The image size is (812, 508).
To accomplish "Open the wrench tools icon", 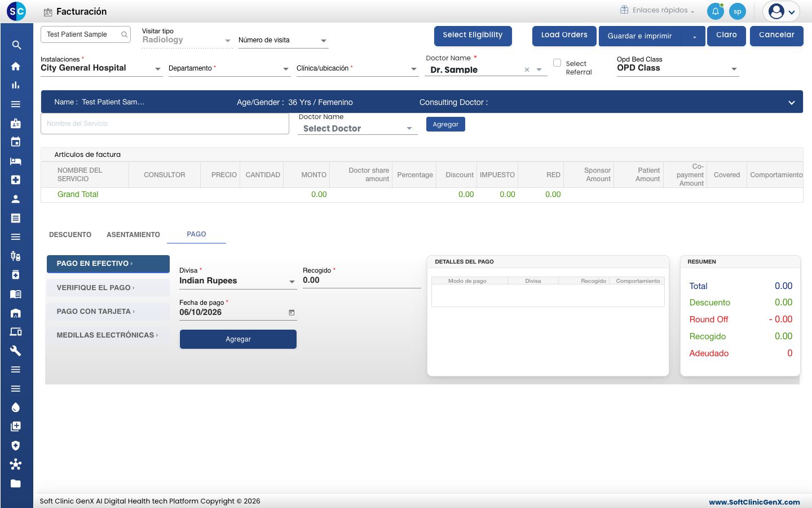I will [x=16, y=351].
